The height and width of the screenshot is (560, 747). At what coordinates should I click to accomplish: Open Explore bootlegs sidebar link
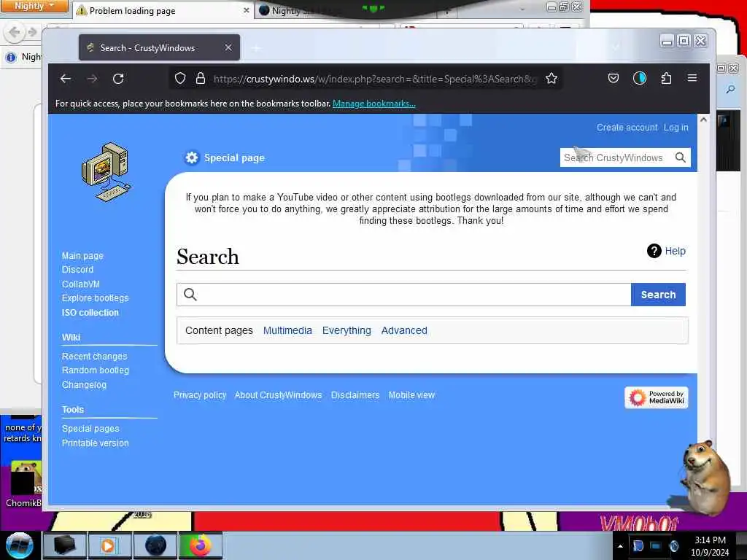tap(96, 298)
